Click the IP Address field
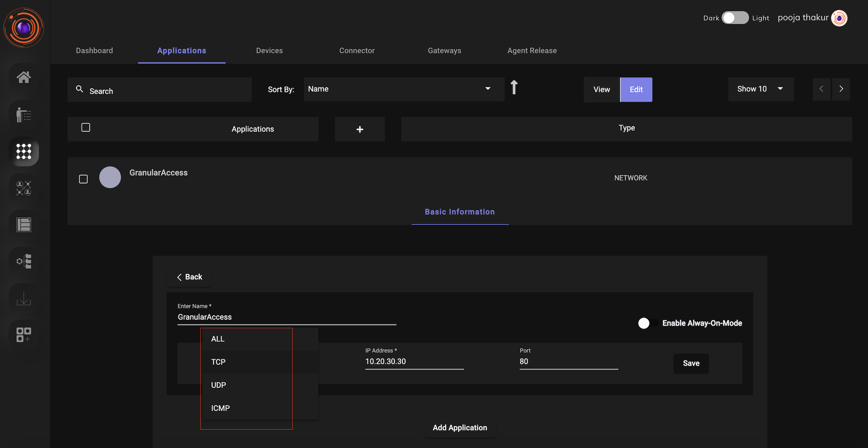The width and height of the screenshot is (868, 448). pyautogui.click(x=414, y=361)
